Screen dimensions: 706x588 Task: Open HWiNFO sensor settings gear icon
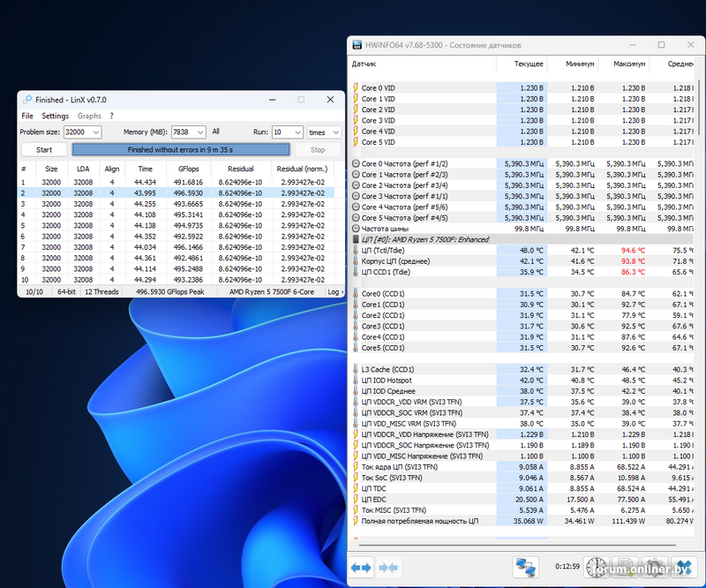(655, 566)
